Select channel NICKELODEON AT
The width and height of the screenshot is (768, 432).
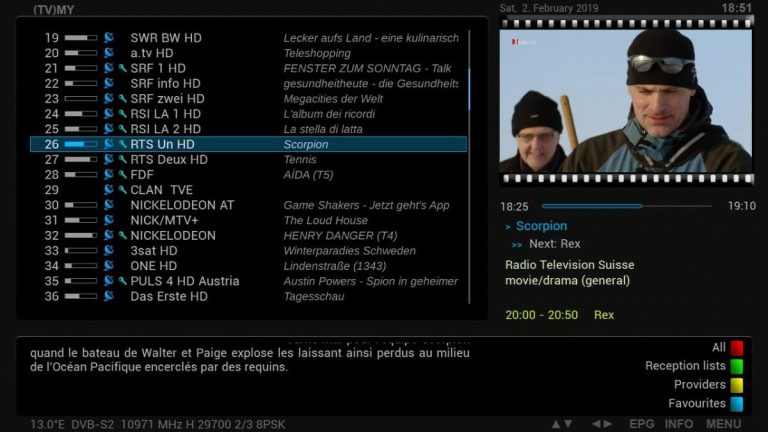click(182, 205)
